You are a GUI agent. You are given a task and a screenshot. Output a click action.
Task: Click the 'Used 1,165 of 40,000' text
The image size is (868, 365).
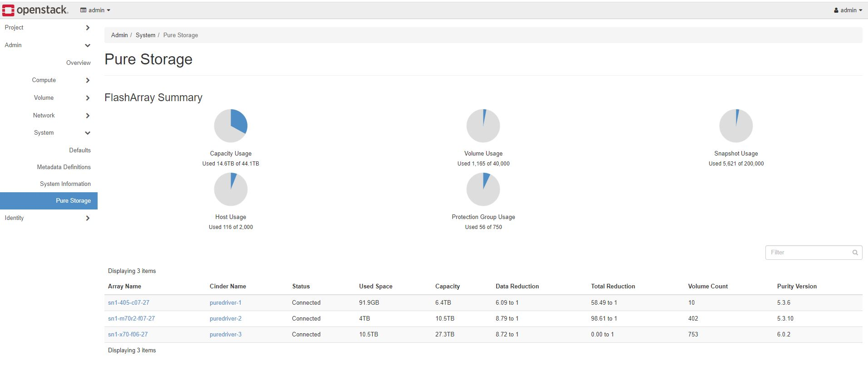pos(483,164)
